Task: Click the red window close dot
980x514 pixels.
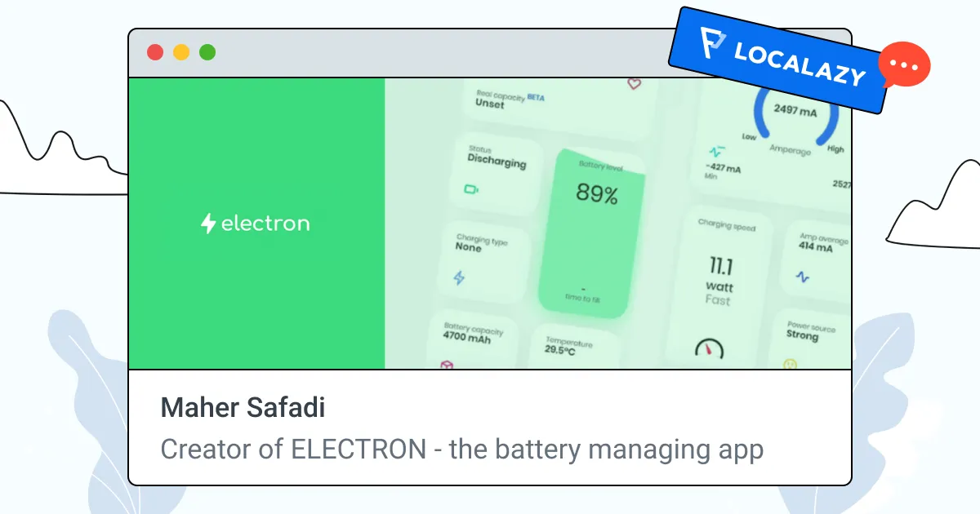Action: (155, 53)
